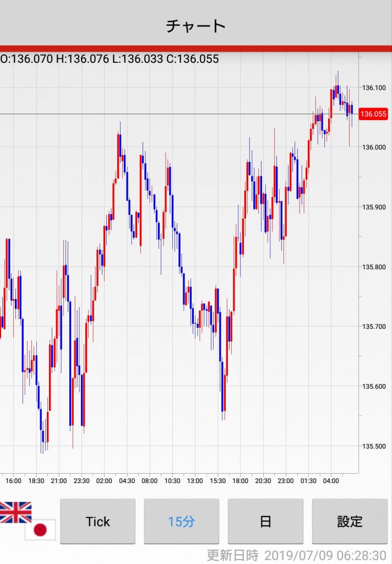
Task: Open the 設定 settings button
Action: point(350,521)
